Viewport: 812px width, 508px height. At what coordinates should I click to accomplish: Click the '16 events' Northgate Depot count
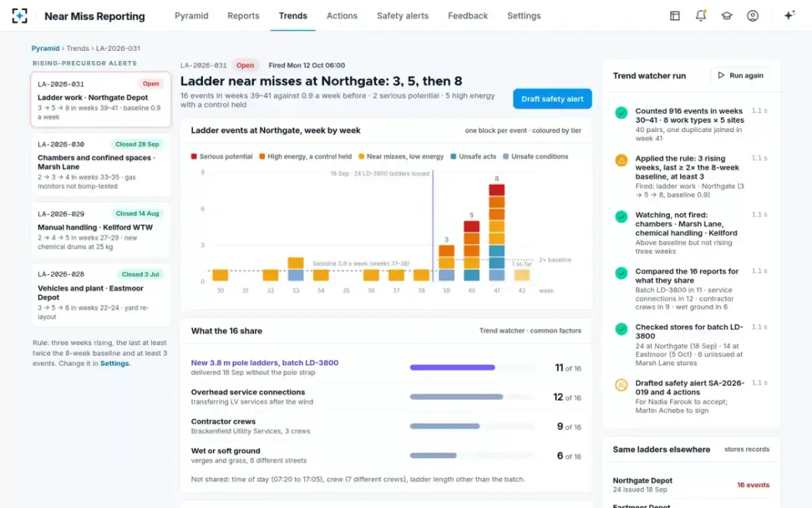coord(753,485)
